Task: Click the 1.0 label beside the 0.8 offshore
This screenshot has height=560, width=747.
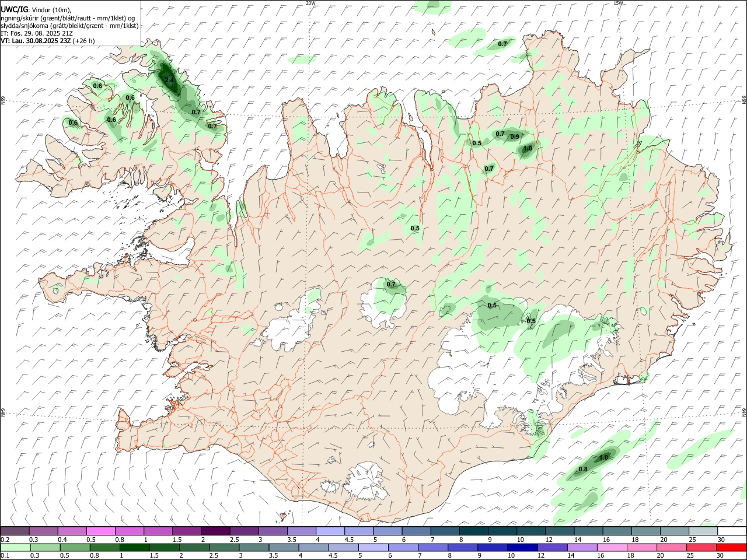Action: [604, 457]
